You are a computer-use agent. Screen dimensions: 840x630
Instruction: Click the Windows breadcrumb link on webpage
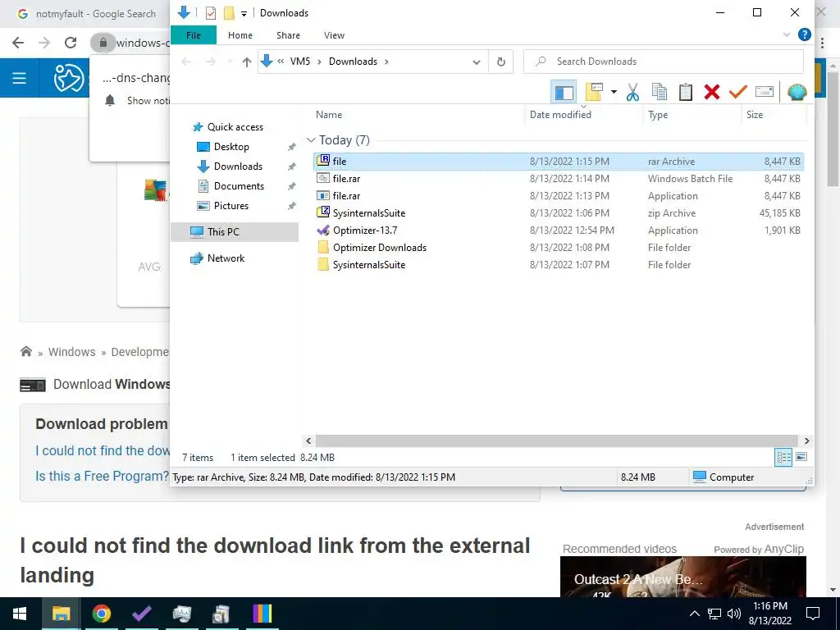coord(72,352)
